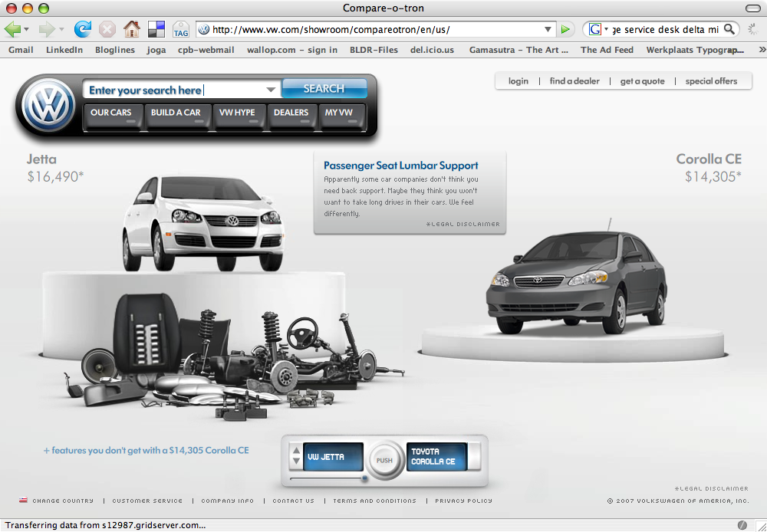
Task: Open the address bar history dropdown
Action: (549, 28)
